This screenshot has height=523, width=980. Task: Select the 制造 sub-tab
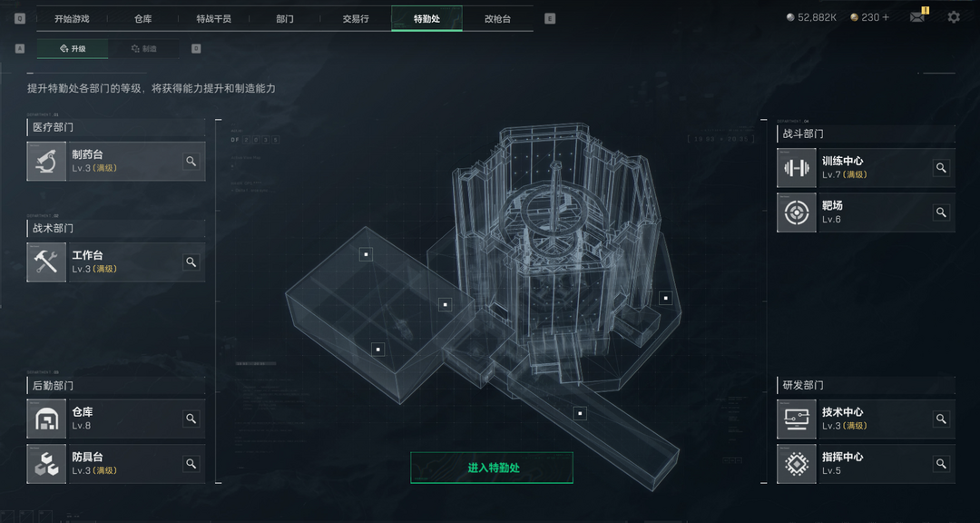click(143, 49)
